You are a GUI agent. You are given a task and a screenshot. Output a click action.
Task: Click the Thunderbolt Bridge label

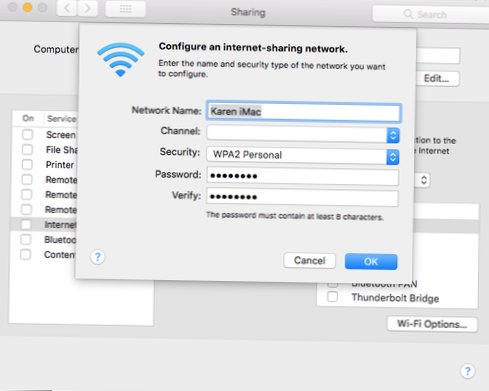395,298
